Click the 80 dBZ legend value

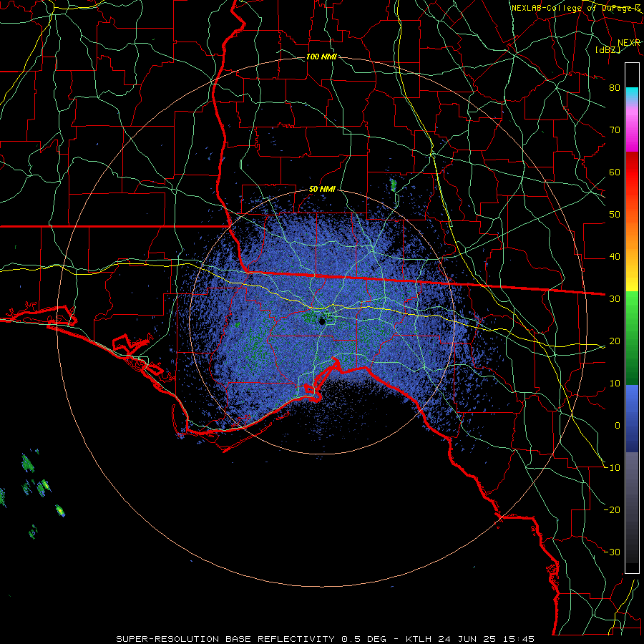click(615, 87)
